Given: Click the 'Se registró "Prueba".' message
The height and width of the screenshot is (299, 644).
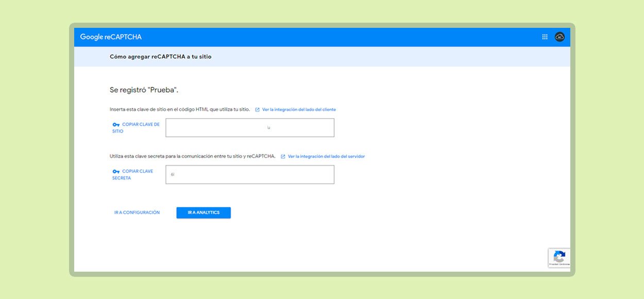Looking at the screenshot, I should click(x=144, y=90).
